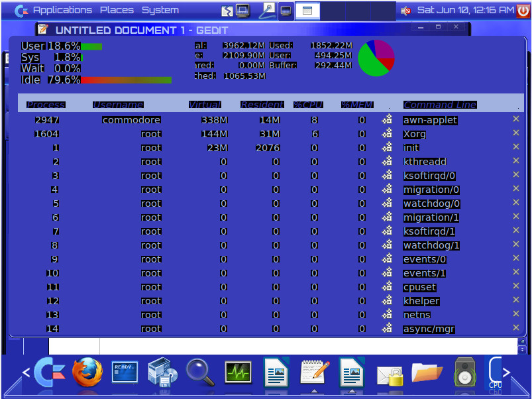Click renice icon for init process
The height and width of the screenshot is (399, 532).
(x=387, y=147)
